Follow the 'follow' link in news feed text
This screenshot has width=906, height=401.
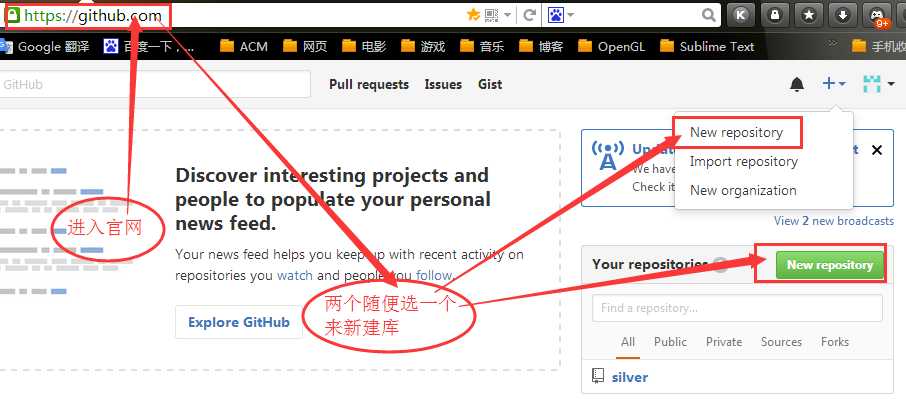434,275
